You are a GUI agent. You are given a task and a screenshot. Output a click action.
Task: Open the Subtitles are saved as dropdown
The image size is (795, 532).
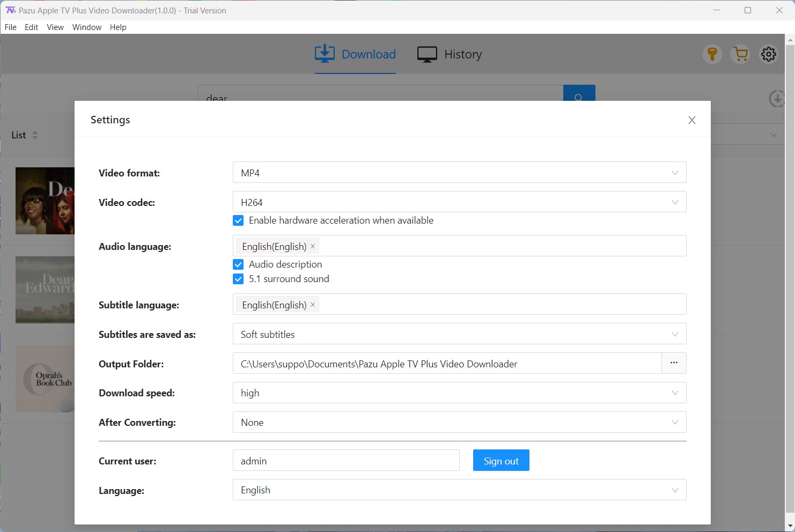pos(459,334)
